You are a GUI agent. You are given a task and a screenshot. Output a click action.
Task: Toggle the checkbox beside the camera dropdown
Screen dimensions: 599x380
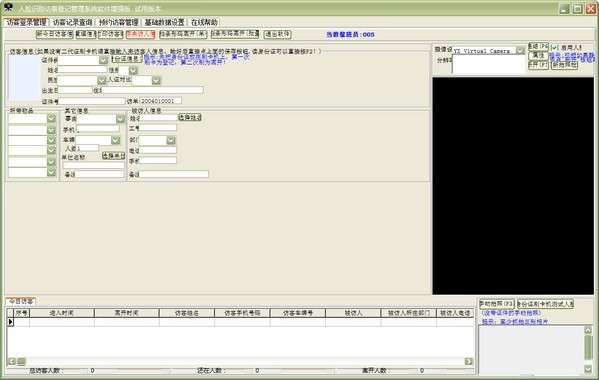point(554,47)
